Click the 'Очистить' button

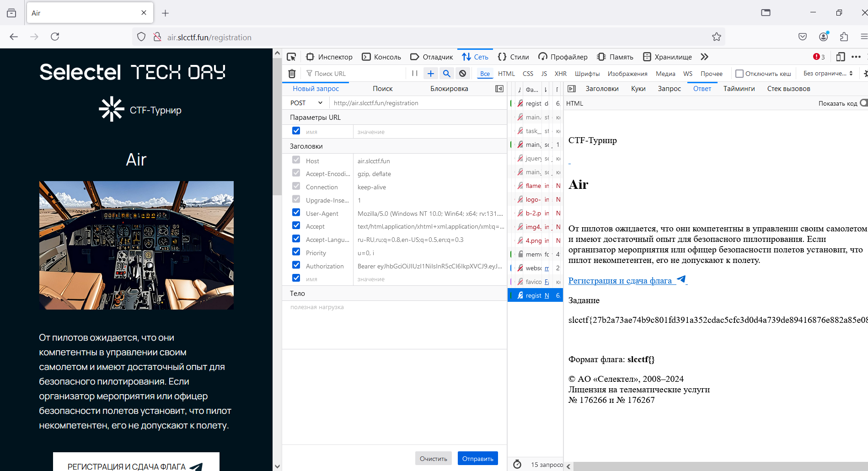click(434, 458)
